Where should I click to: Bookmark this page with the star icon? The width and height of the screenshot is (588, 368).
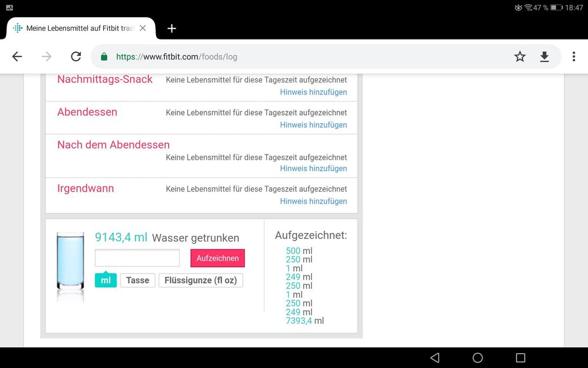tap(520, 57)
